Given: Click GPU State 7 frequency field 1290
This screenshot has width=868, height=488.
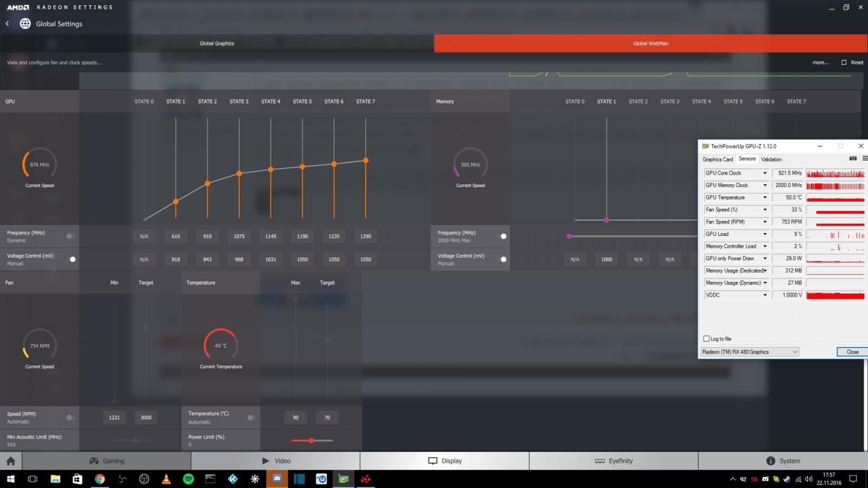Looking at the screenshot, I should (366, 236).
